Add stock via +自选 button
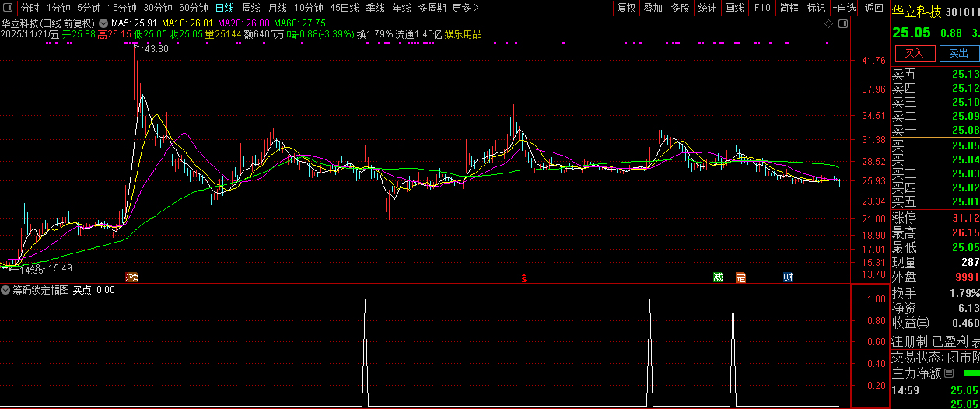980x409 pixels. [844, 8]
